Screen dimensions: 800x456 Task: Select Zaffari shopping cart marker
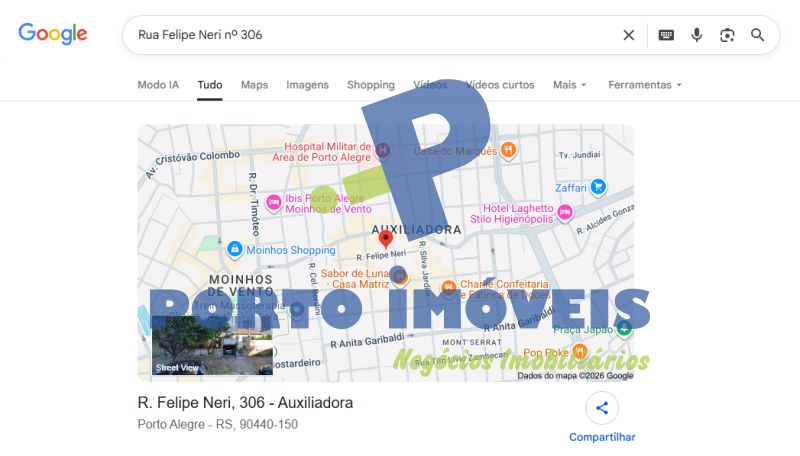click(598, 186)
